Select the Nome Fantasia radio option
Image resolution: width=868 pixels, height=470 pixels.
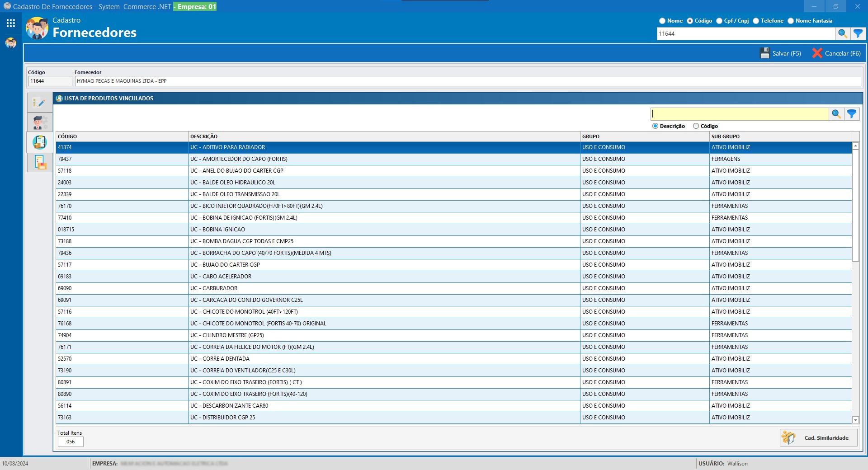pos(791,21)
